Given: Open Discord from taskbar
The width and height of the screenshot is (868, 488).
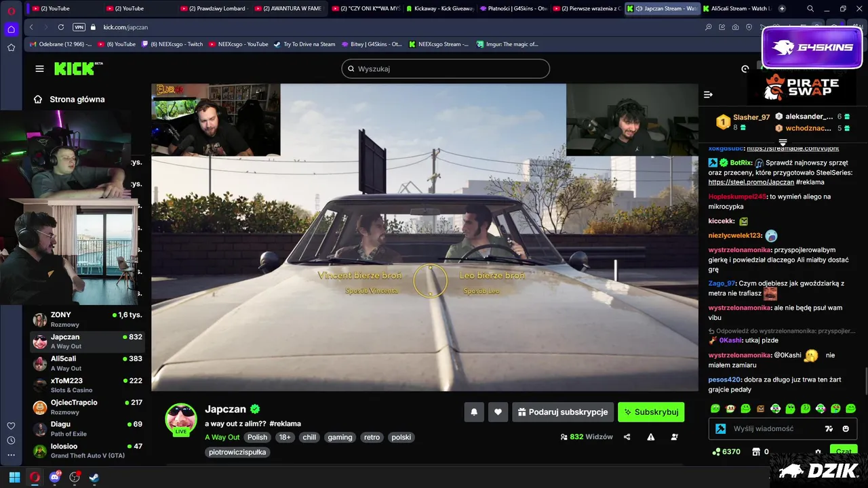Looking at the screenshot, I should click(54, 477).
